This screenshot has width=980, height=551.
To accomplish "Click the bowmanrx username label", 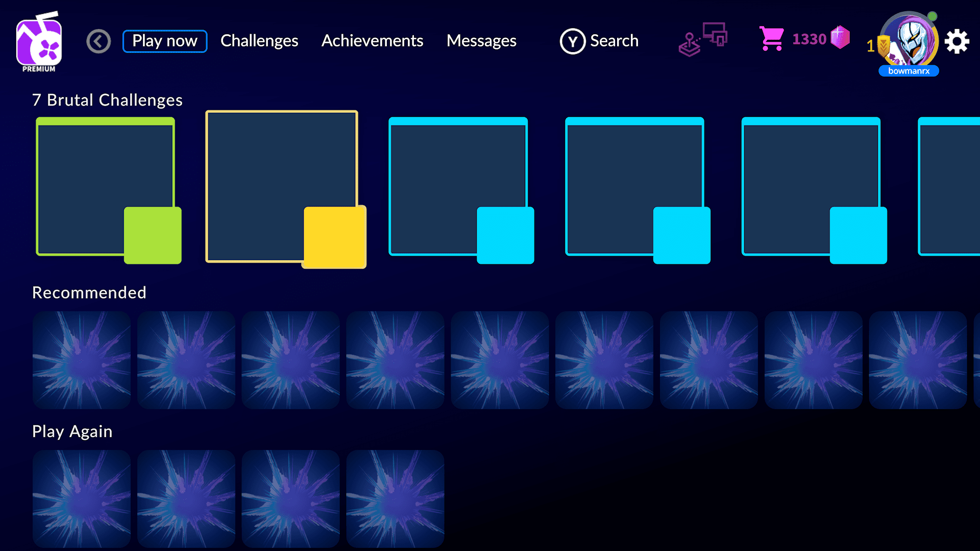I will click(x=909, y=71).
